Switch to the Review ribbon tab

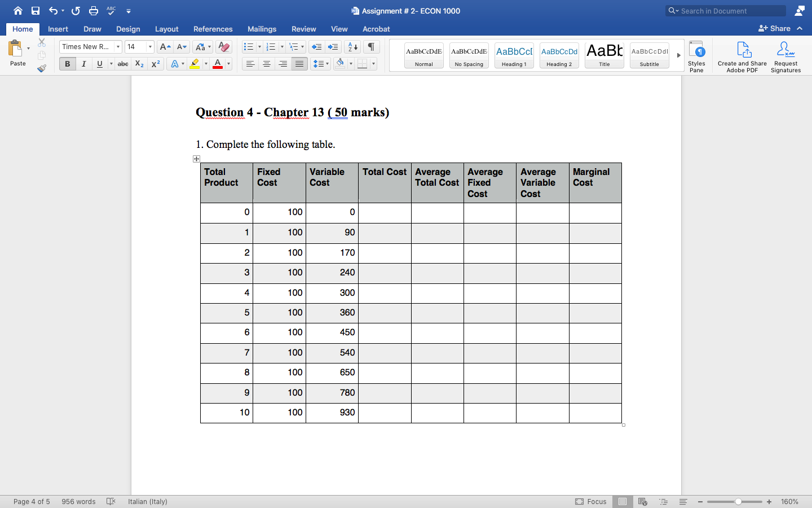click(303, 29)
